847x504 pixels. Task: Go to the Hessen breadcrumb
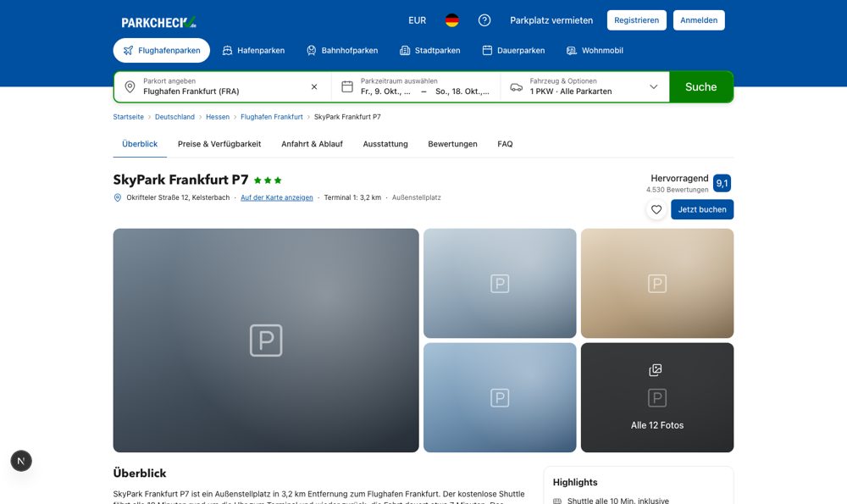(218, 117)
